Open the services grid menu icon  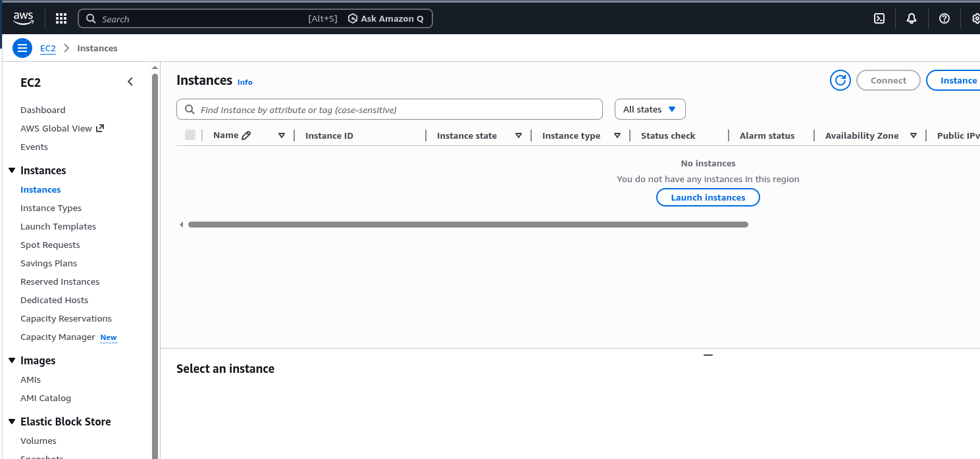61,18
